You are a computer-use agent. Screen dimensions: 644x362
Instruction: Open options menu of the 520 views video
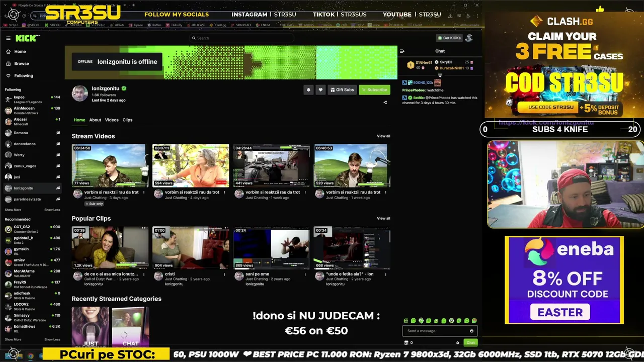386,192
